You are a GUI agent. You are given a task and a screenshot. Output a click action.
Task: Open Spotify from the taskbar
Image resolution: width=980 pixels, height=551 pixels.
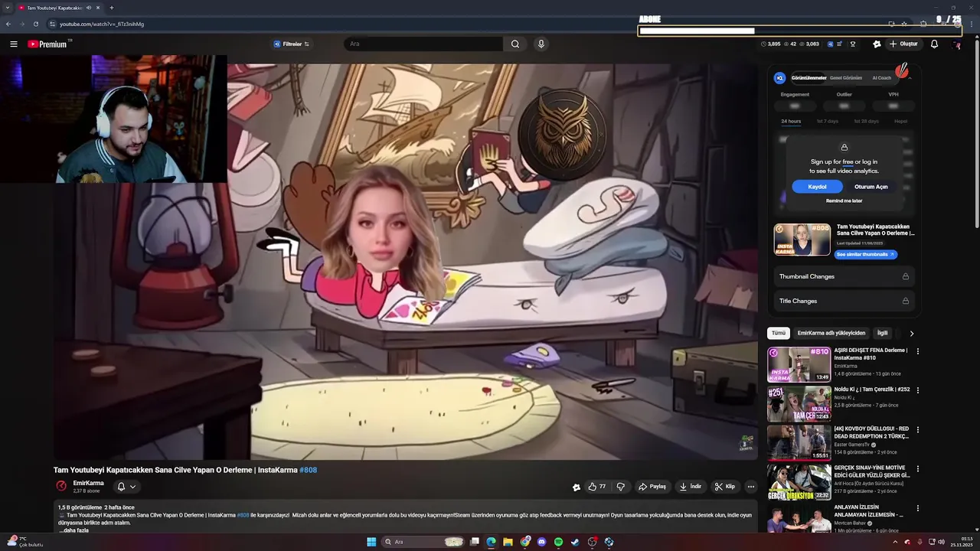tap(558, 542)
